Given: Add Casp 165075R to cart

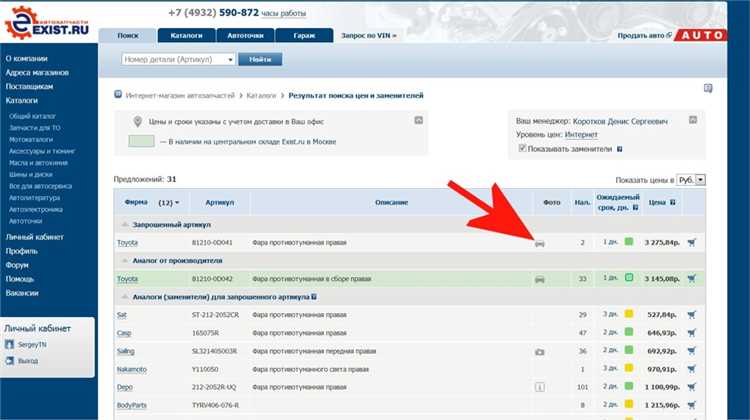Looking at the screenshot, I should pyautogui.click(x=692, y=332).
